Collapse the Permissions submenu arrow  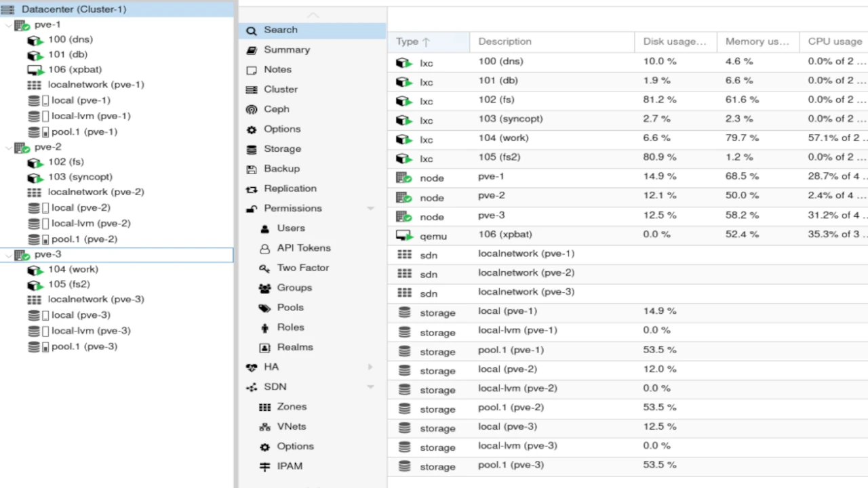point(370,209)
